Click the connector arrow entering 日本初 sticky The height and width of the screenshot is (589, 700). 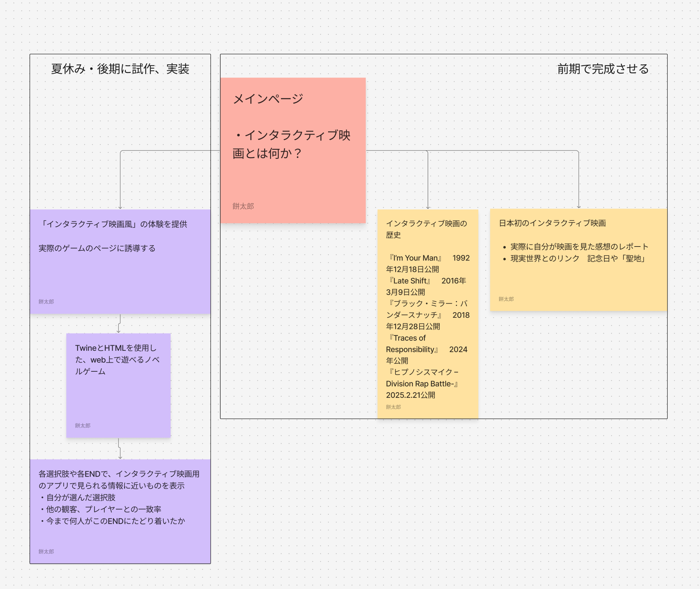click(579, 181)
